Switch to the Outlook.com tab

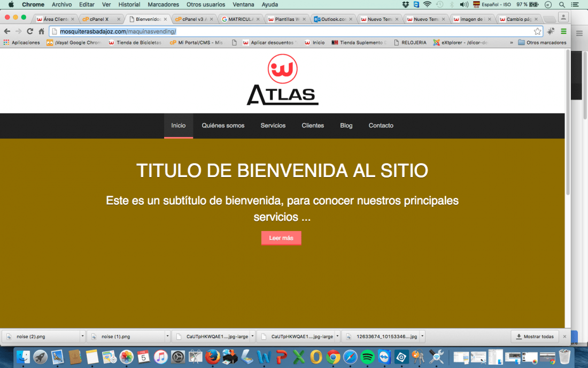[334, 19]
